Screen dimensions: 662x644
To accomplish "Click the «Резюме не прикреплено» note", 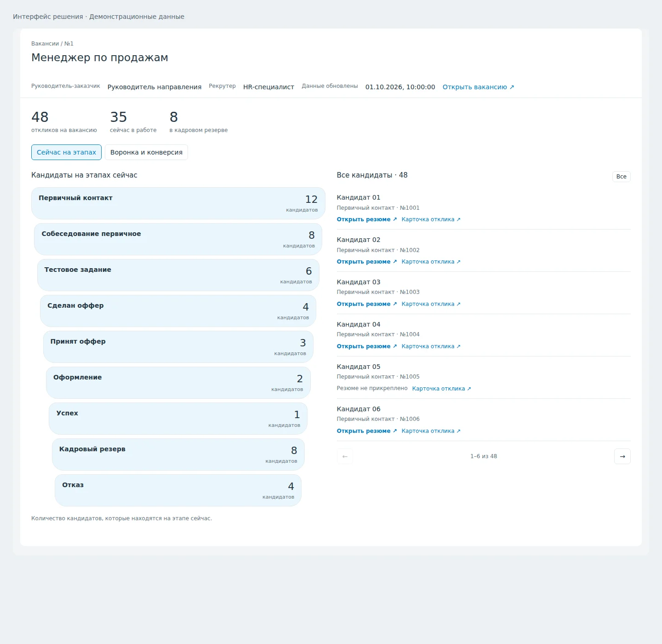I will coord(372,388).
